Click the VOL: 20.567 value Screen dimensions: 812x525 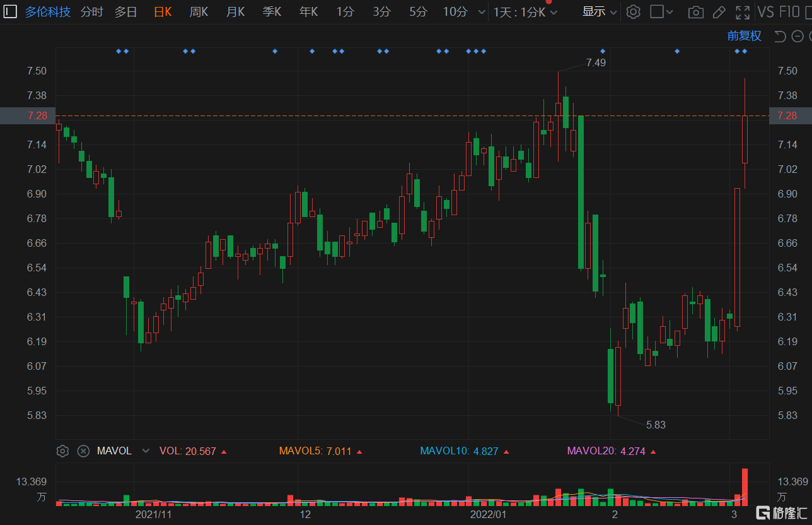coord(194,451)
